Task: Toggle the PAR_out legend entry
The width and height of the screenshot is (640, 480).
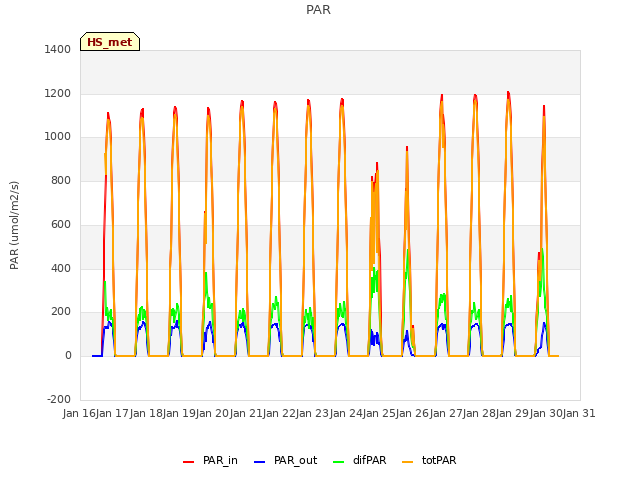Action: point(285,460)
